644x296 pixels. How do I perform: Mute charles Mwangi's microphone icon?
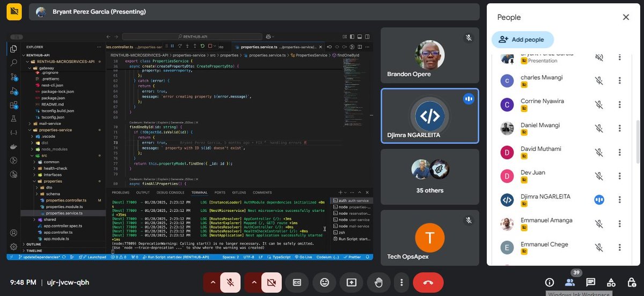(599, 81)
